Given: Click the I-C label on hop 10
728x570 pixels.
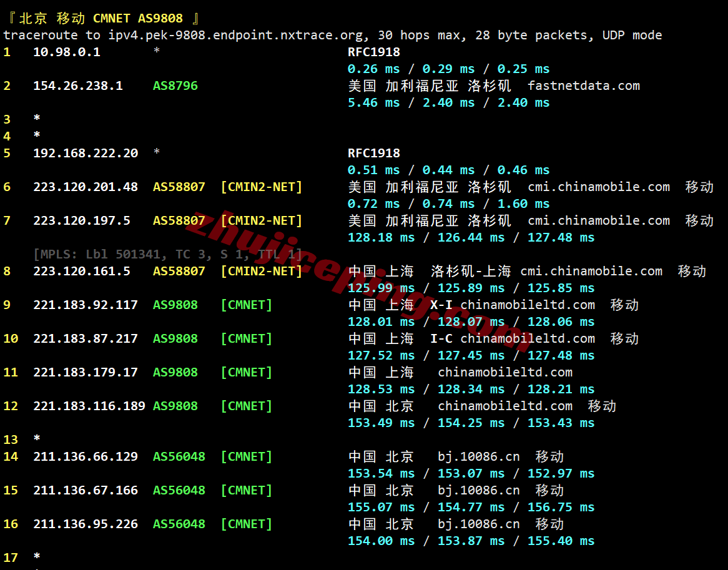Looking at the screenshot, I should (x=441, y=339).
